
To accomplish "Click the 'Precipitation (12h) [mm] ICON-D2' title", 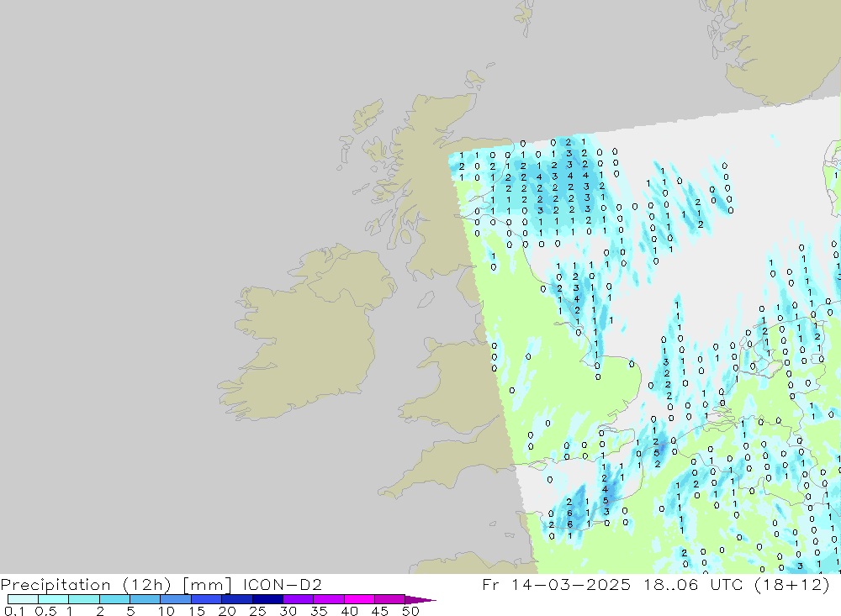I will coord(161,584).
